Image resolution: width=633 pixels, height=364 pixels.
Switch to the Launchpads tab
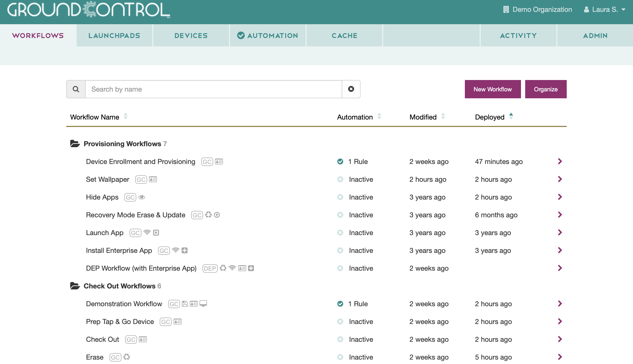pyautogui.click(x=114, y=36)
